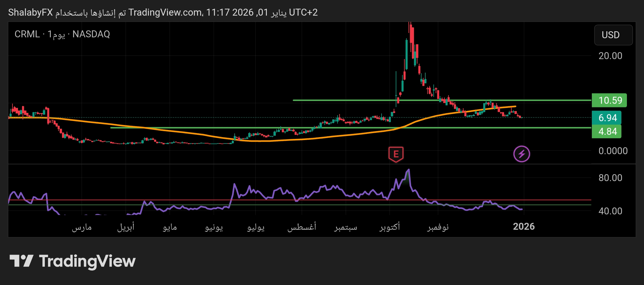644x285 pixels.
Task: Click the يوليو month label on the time axis
Action: 256,227
